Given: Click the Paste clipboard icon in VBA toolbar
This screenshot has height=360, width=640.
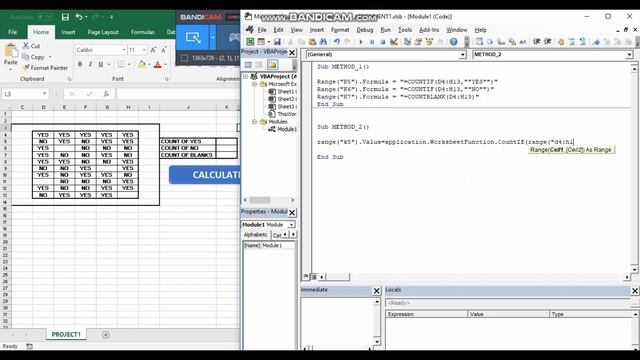Looking at the screenshot, I should point(312,42).
